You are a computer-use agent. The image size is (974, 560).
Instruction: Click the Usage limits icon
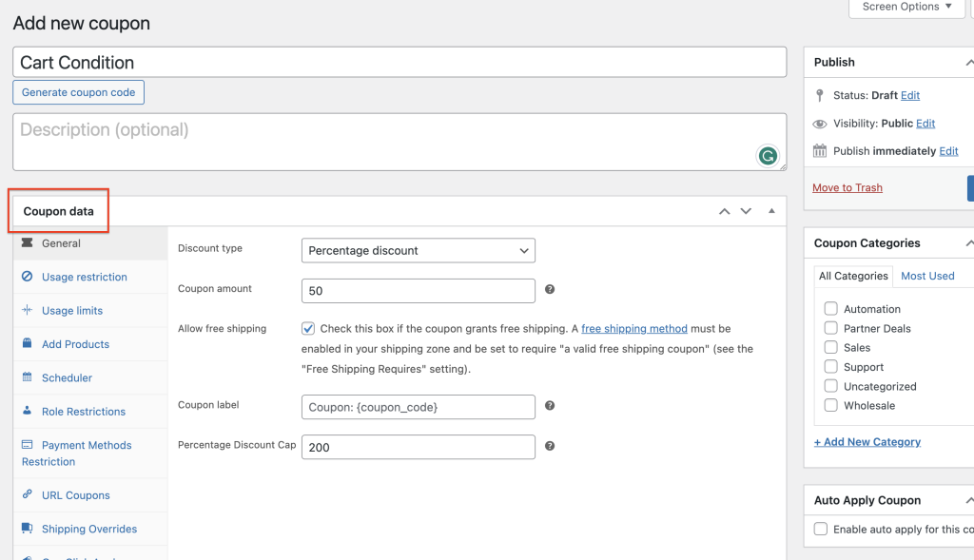(28, 310)
